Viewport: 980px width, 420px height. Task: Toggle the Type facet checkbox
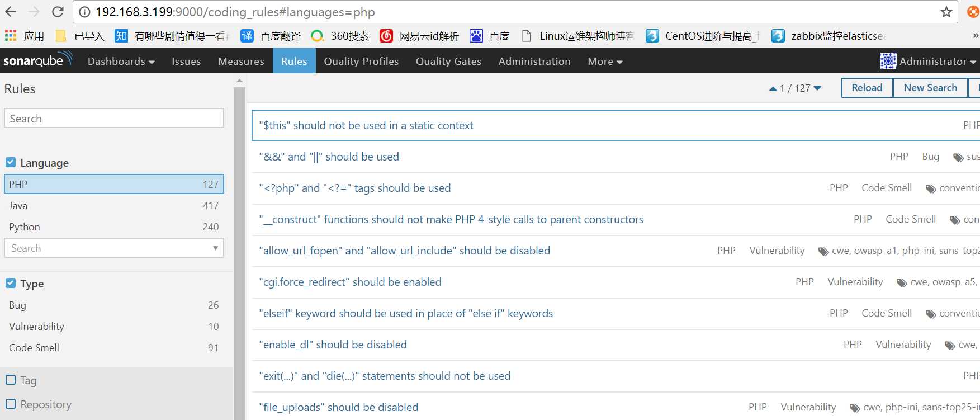11,283
